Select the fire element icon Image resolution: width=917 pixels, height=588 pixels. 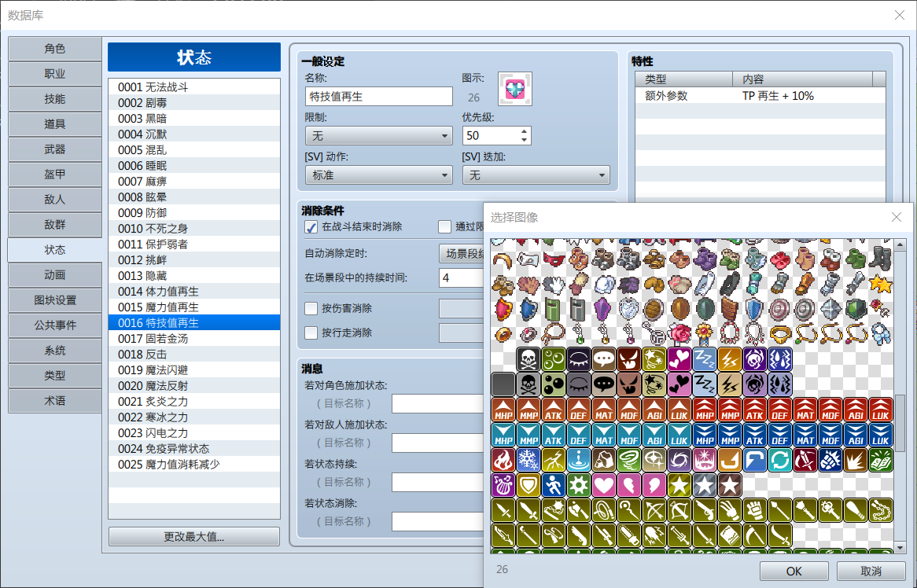[503, 460]
